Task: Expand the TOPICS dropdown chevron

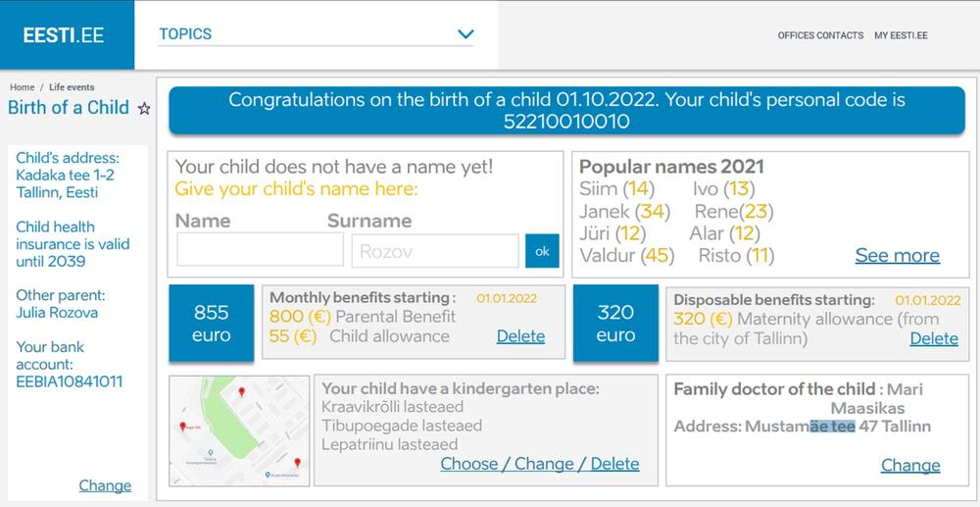Action: click(465, 35)
